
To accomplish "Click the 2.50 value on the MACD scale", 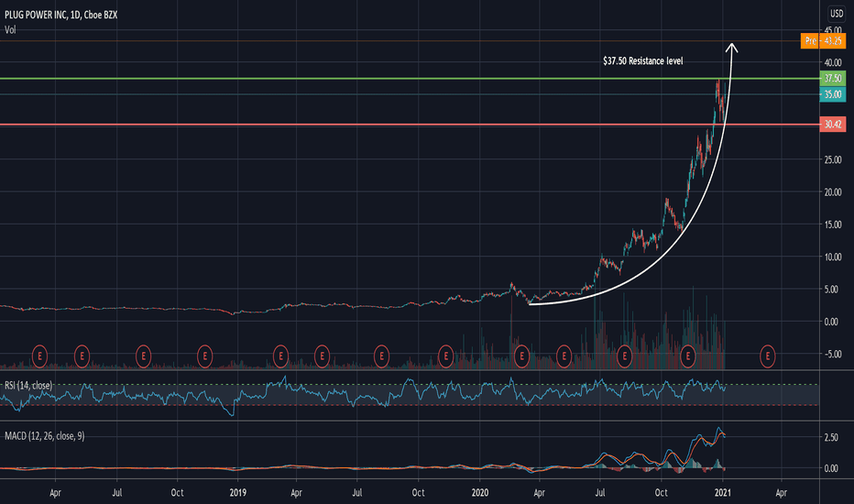I will pyautogui.click(x=831, y=437).
